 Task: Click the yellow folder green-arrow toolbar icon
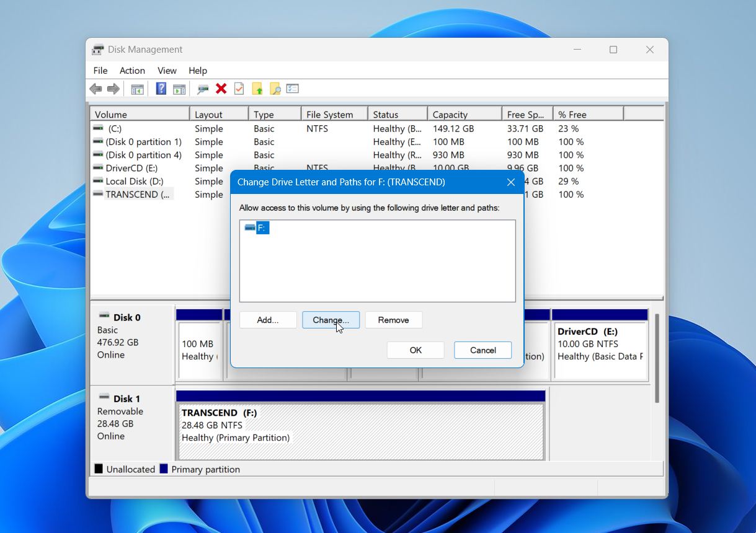pyautogui.click(x=257, y=89)
